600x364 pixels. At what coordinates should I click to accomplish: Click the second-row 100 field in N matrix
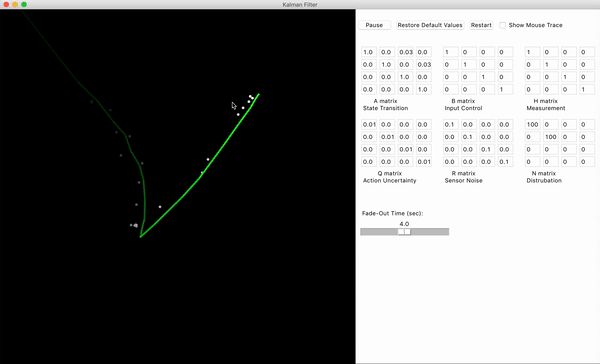click(x=551, y=137)
